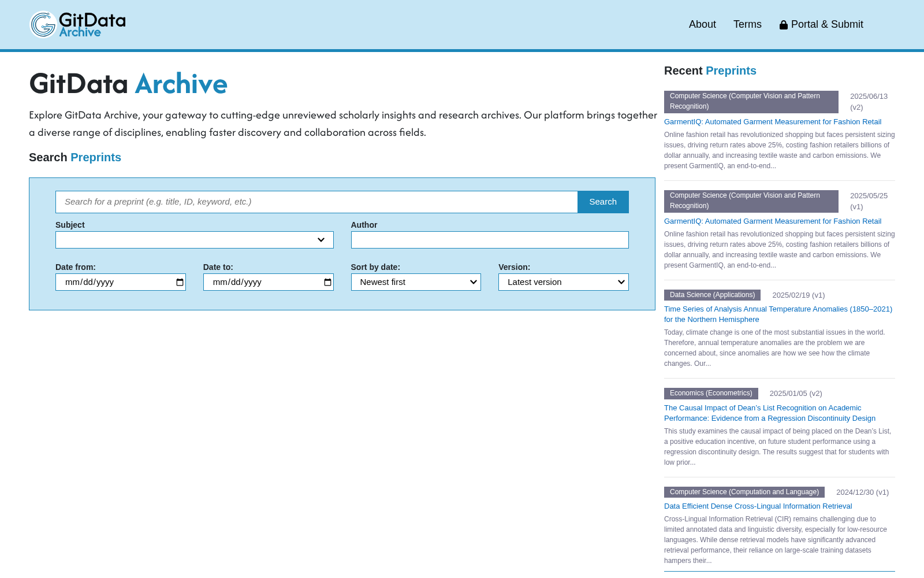Image resolution: width=924 pixels, height=578 pixels.
Task: Click the Search Preprints heading
Action: 75,157
